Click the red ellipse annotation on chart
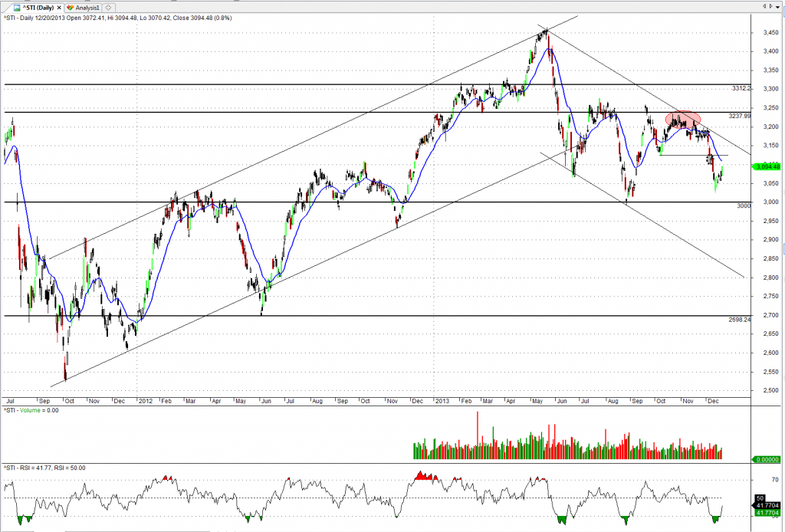Screen dimensions: 785x532 (x=682, y=120)
